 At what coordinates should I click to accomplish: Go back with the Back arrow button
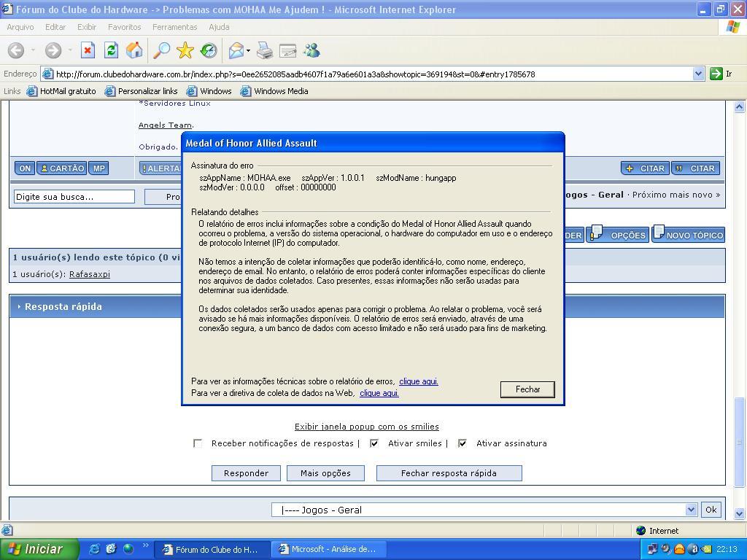[x=16, y=50]
